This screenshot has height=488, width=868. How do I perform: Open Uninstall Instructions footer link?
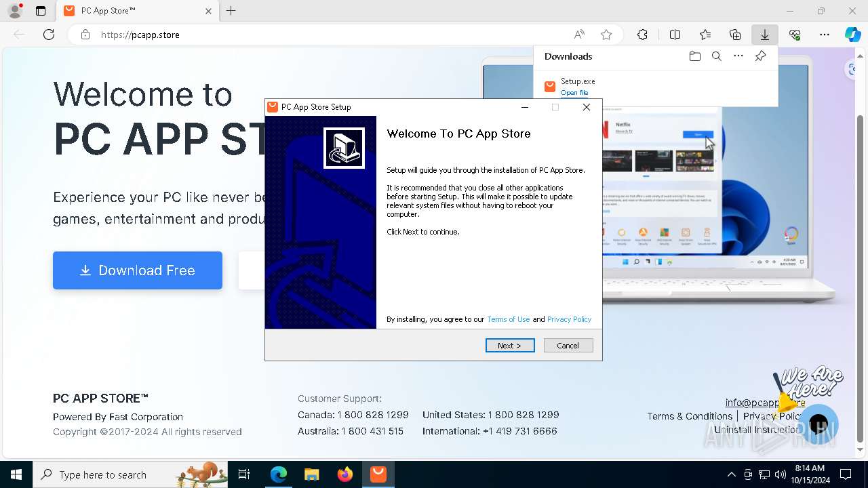point(757,430)
